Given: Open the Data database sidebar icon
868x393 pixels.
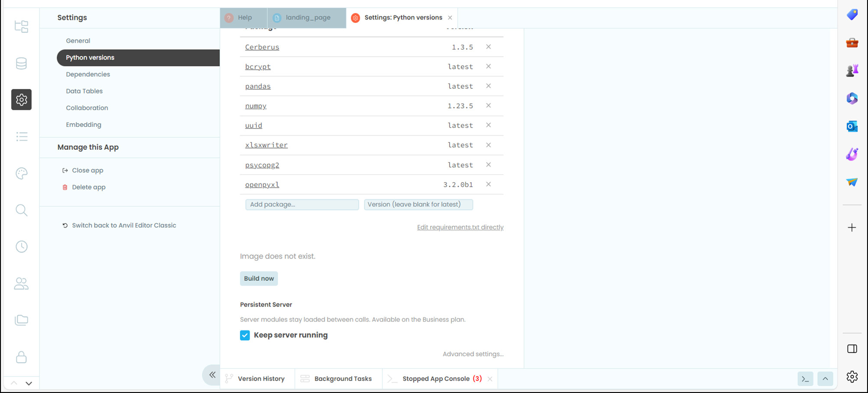Looking at the screenshot, I should click(x=21, y=63).
